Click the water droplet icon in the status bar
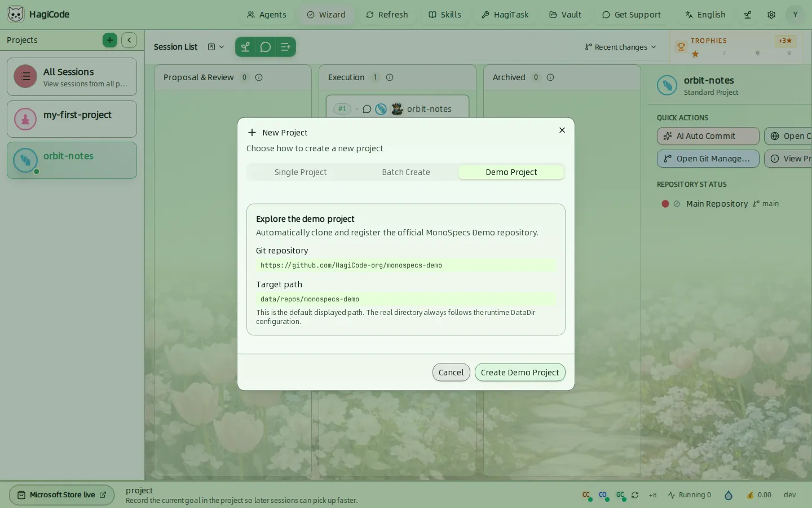Viewport: 812px width, 508px height. 729,495
